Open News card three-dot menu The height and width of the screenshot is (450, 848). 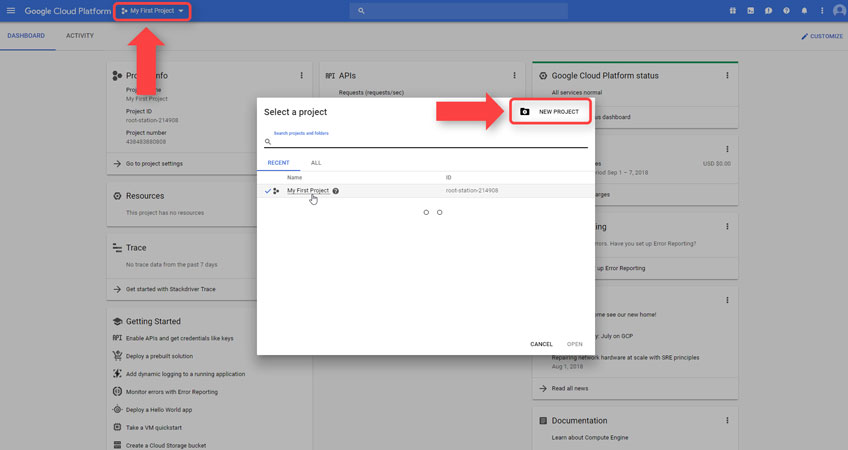[x=727, y=300]
